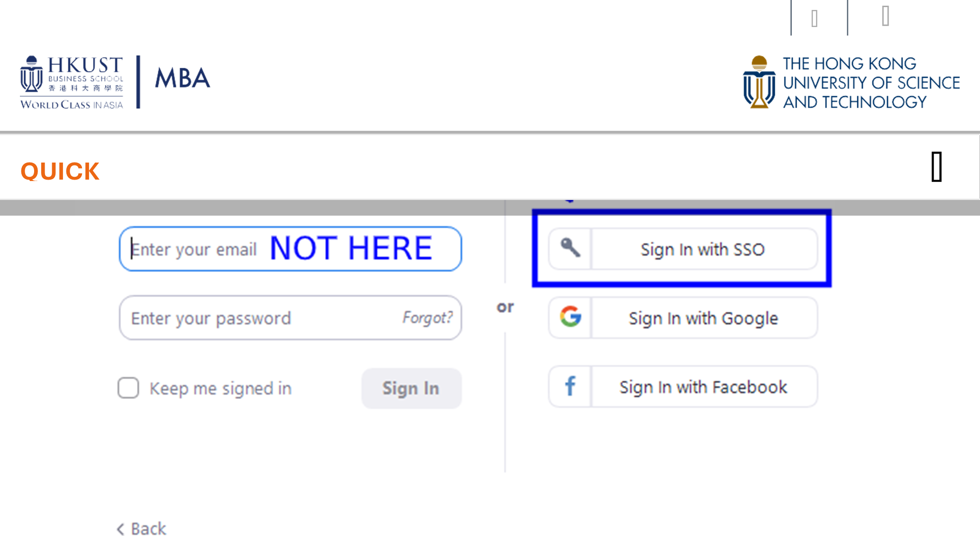This screenshot has width=980, height=536.
Task: Tick the Keep me signed in checkbox
Action: pyautogui.click(x=128, y=388)
